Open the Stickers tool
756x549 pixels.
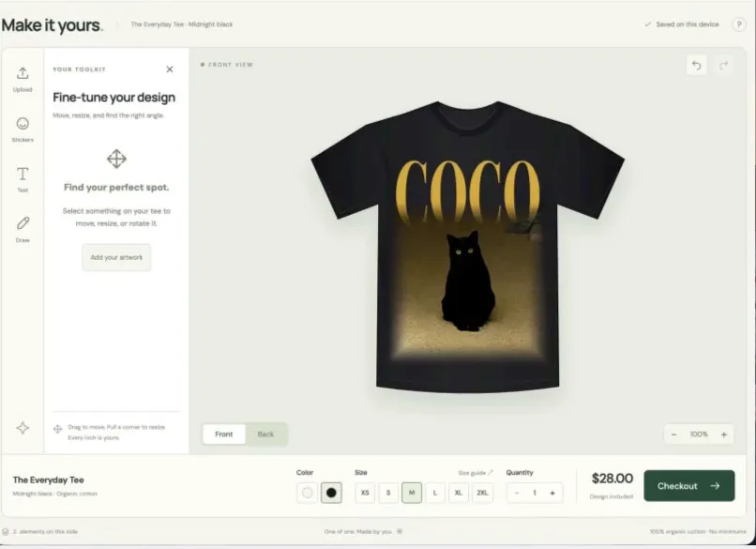(x=23, y=130)
